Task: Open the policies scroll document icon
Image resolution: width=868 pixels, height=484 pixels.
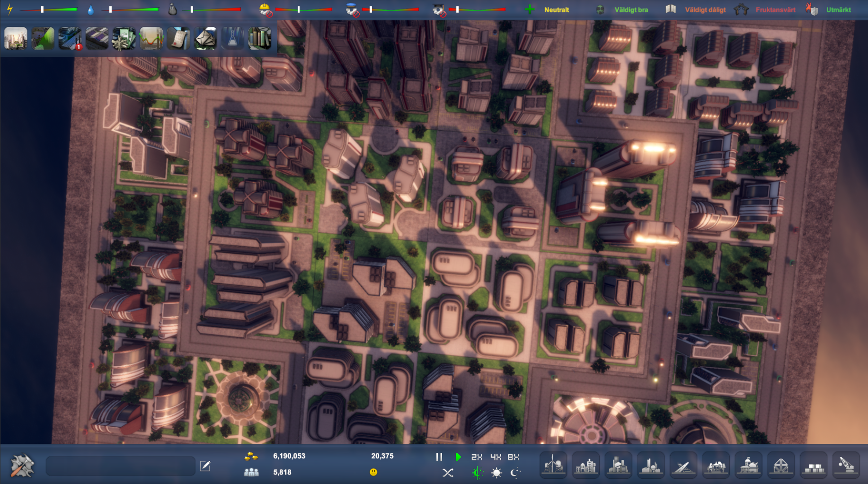Action: [178, 38]
